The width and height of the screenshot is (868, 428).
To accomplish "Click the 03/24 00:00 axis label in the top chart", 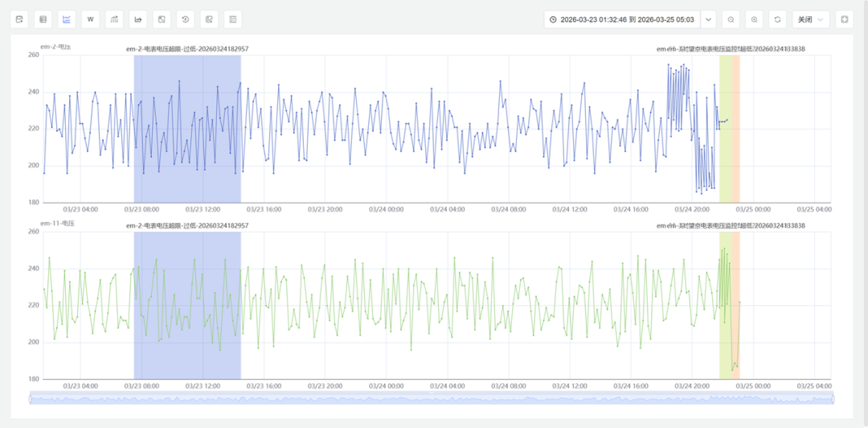I will click(387, 209).
